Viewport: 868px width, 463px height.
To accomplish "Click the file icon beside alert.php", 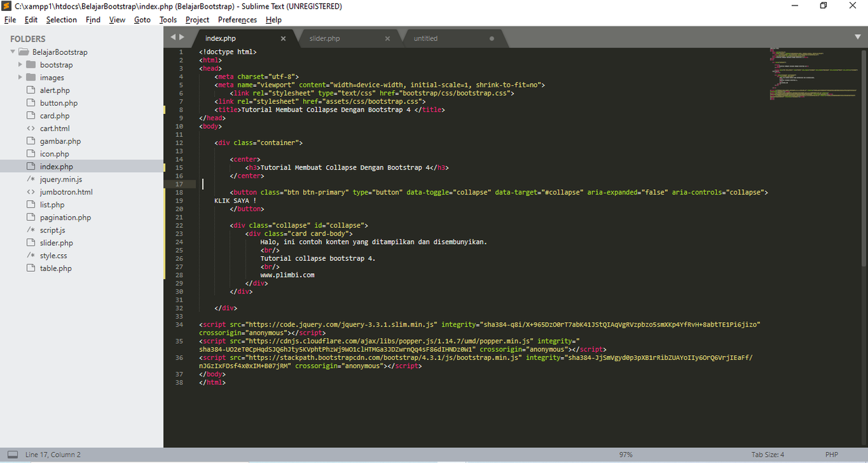I will (31, 90).
